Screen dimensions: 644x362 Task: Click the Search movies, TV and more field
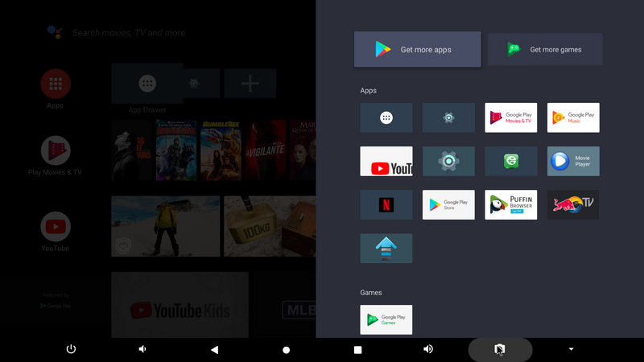129,33
